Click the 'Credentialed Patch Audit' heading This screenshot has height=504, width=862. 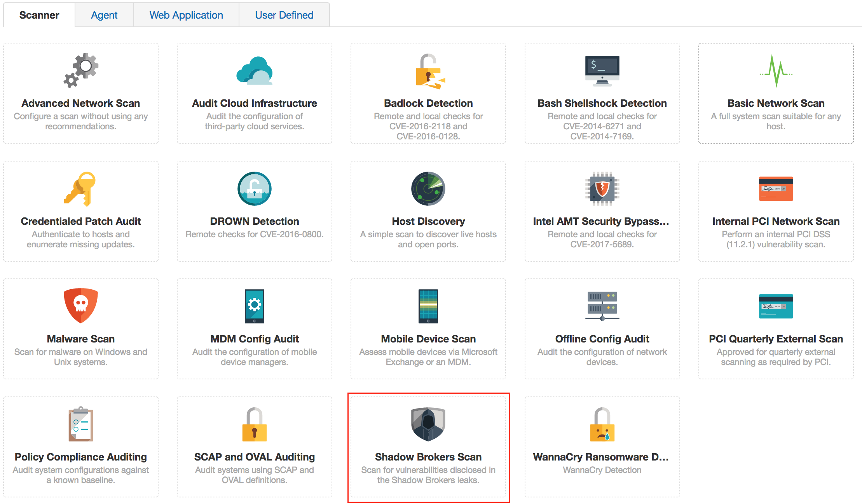81,221
